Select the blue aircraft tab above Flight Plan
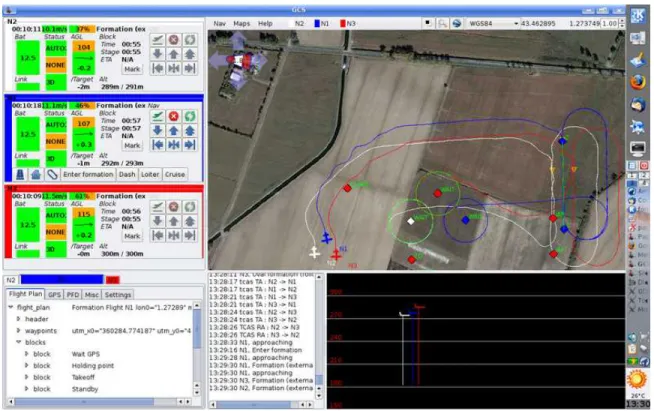 [62, 280]
